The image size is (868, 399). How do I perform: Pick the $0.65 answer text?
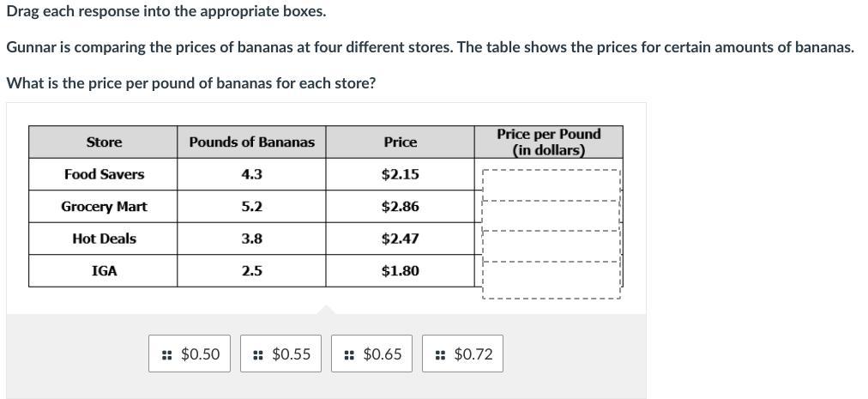[383, 354]
